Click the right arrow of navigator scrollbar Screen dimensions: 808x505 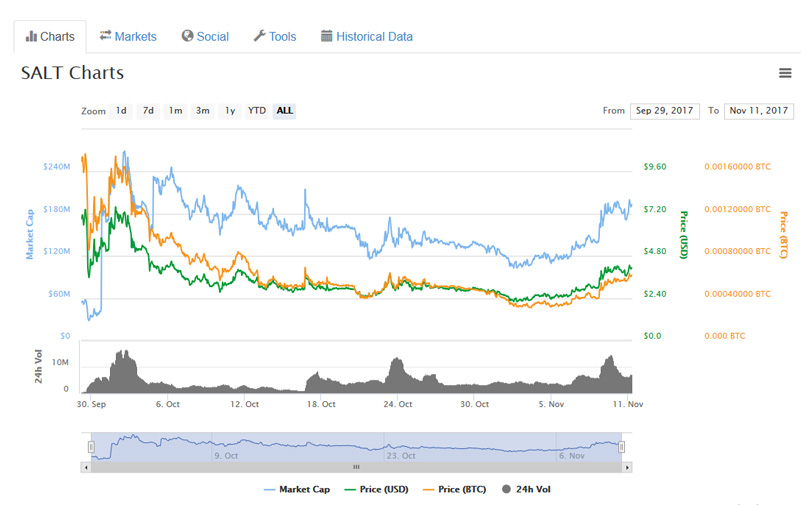[627, 467]
